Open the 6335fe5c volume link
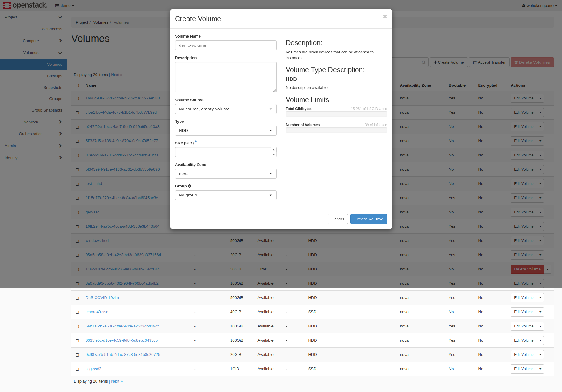Viewport: 562px width, 392px height. pyautogui.click(x=122, y=340)
